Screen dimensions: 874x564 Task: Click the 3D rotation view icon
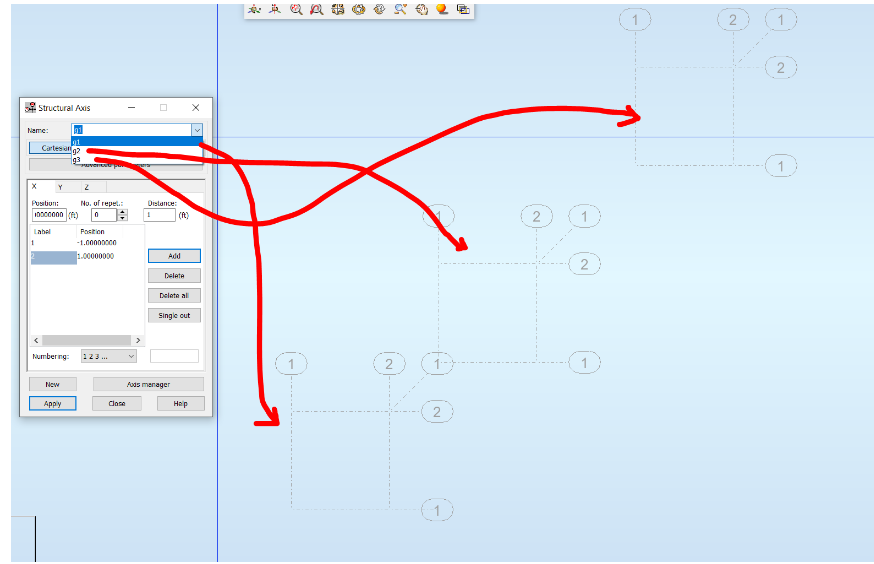(x=254, y=9)
